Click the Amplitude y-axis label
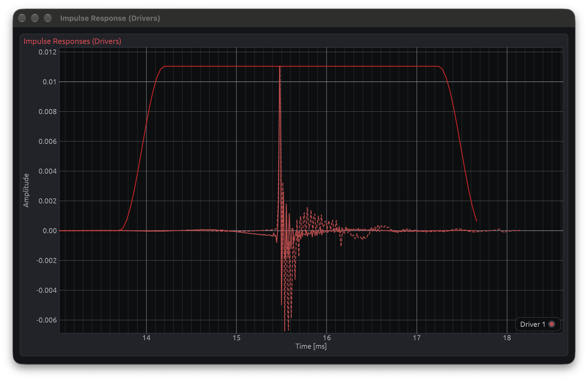This screenshot has height=381, width=588. pyautogui.click(x=26, y=190)
